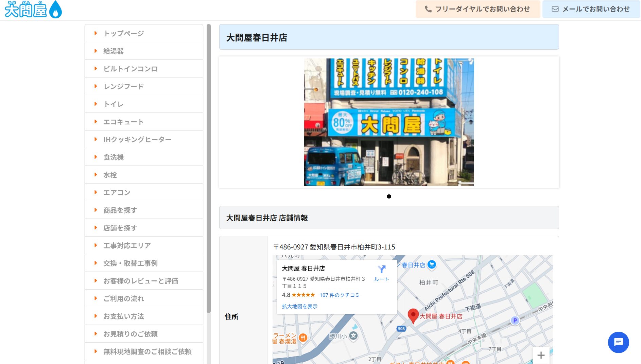641x364 pixels.
Task: Click the map zoom-in plus button
Action: coord(541,355)
